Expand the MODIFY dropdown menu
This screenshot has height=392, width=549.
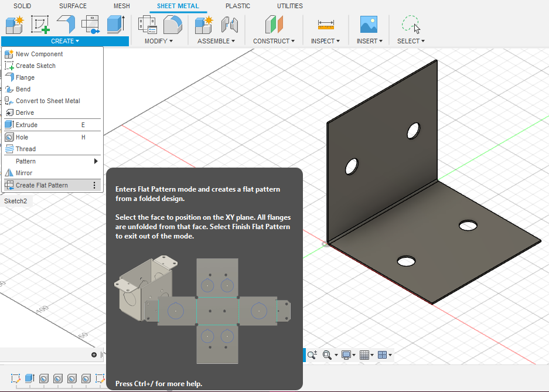(x=159, y=41)
